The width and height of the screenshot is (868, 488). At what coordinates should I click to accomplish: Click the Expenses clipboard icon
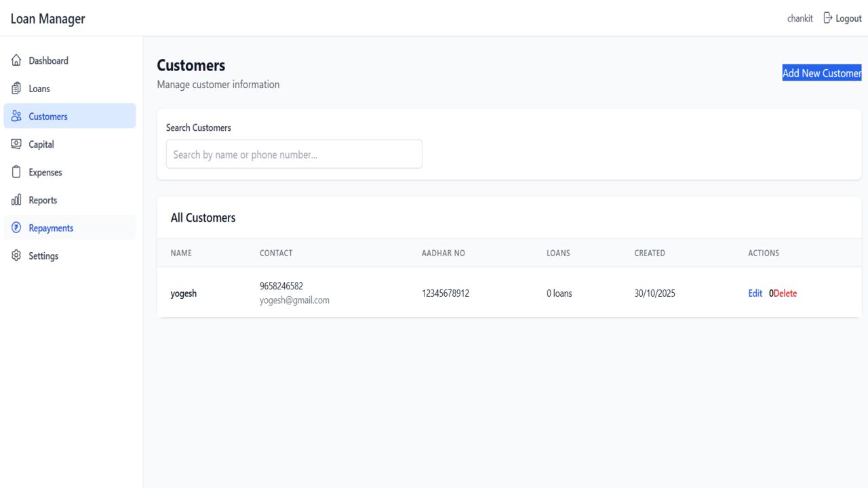[x=16, y=171]
